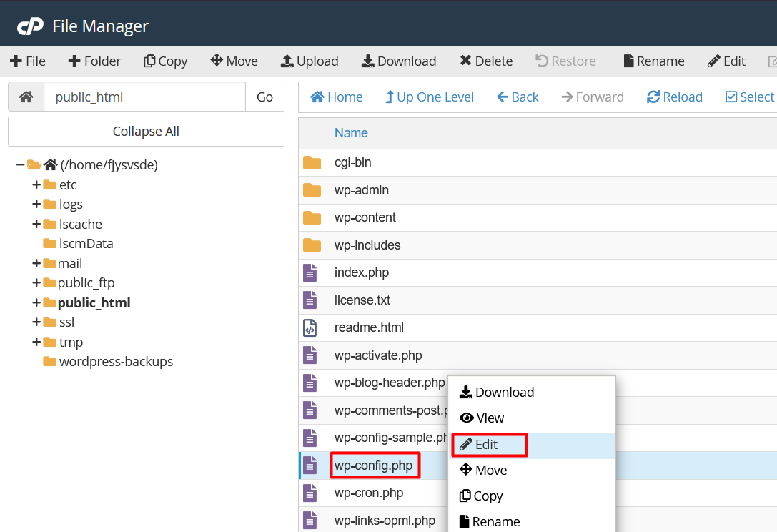Screen dimensions: 777x532
Task: Select wordpress-backups folder in tree
Action: click(116, 361)
